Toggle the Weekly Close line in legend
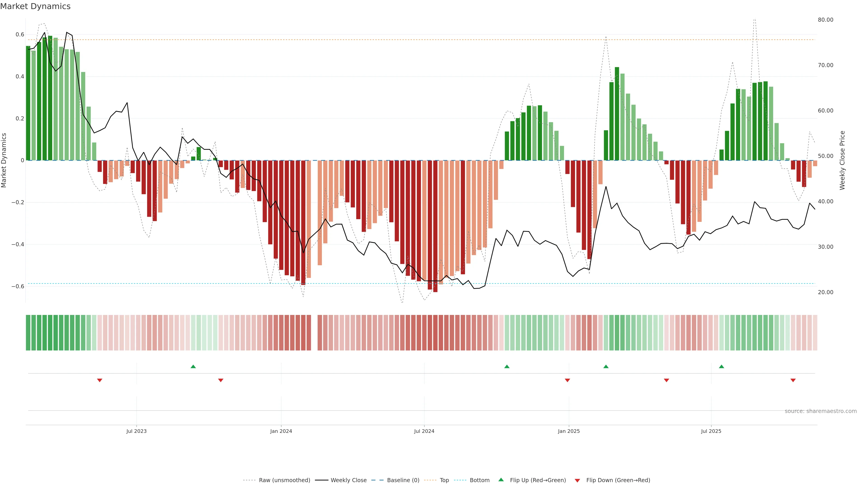The height and width of the screenshot is (488, 868). click(348, 480)
